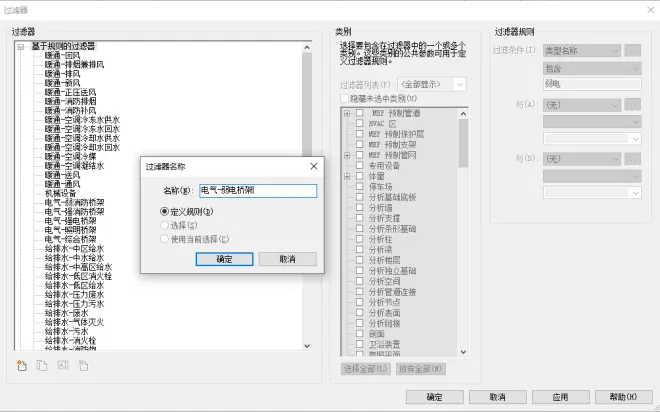Enable 隐藏未选中类别 checkbox
This screenshot has height=412, width=660.
tap(345, 98)
